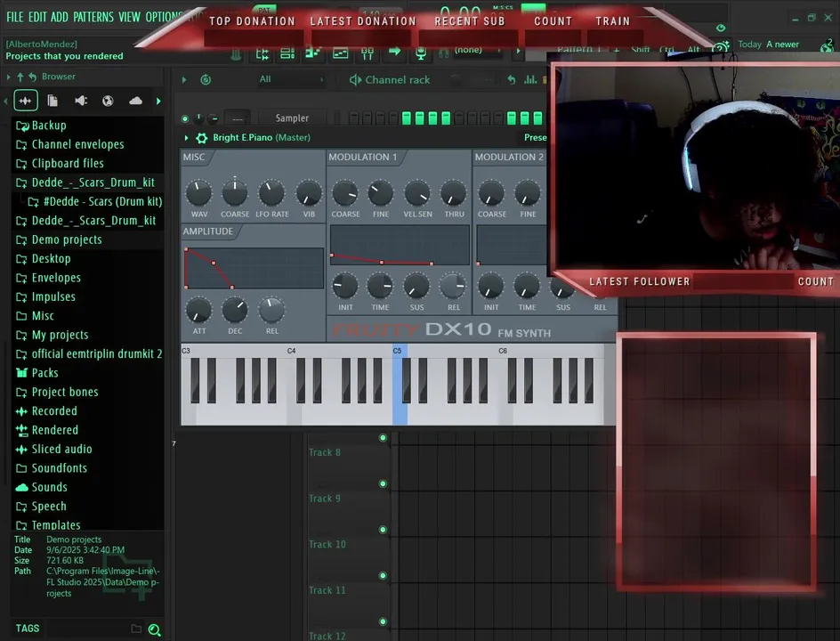The width and height of the screenshot is (840, 641).
Task: Open the FILE menu
Action: 15,17
